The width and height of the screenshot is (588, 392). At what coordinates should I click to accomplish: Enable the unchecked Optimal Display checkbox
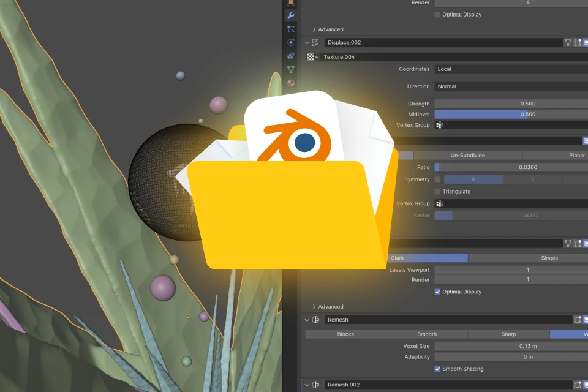pyautogui.click(x=437, y=15)
